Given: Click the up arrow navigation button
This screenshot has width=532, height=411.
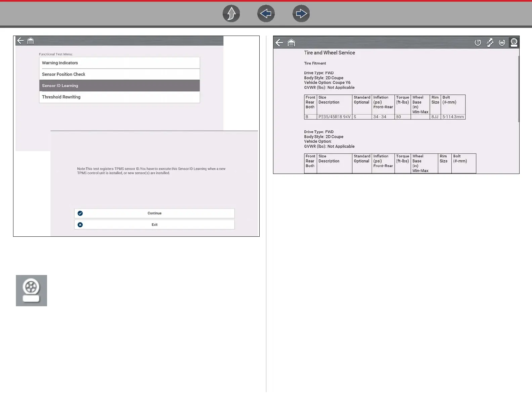Looking at the screenshot, I should [231, 14].
